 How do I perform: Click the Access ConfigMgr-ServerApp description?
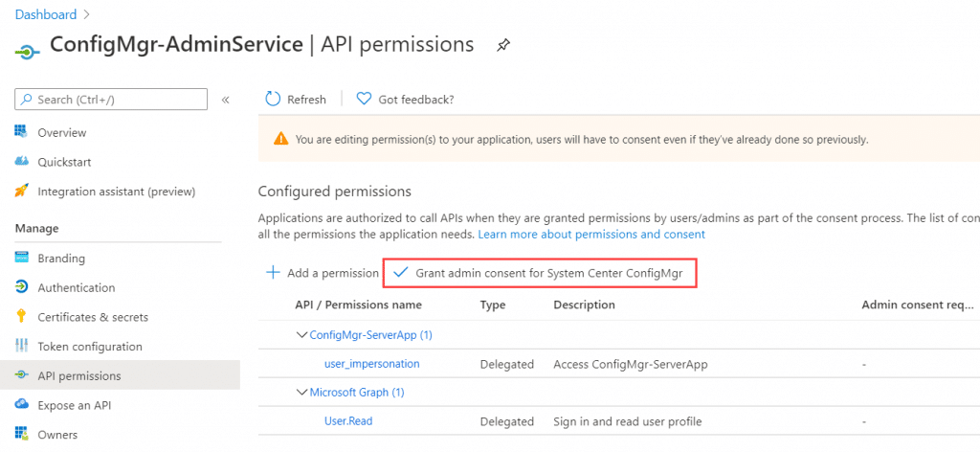pos(631,365)
